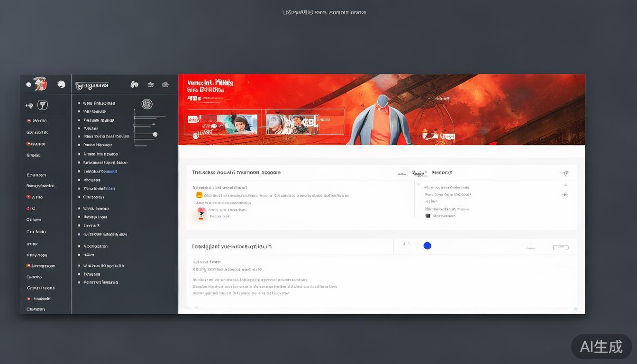Screen dimensions: 637x364
Task: Click the shield badge icon below the avatar
Action: tap(43, 105)
